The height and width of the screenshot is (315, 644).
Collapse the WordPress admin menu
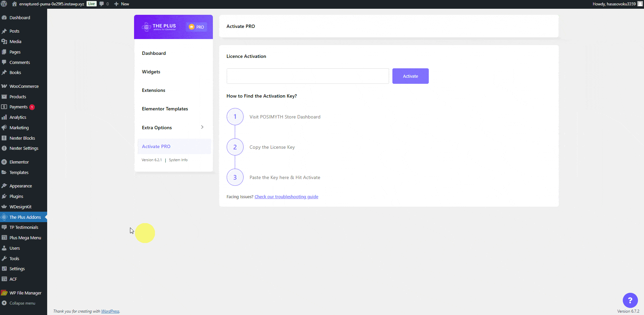(19, 303)
